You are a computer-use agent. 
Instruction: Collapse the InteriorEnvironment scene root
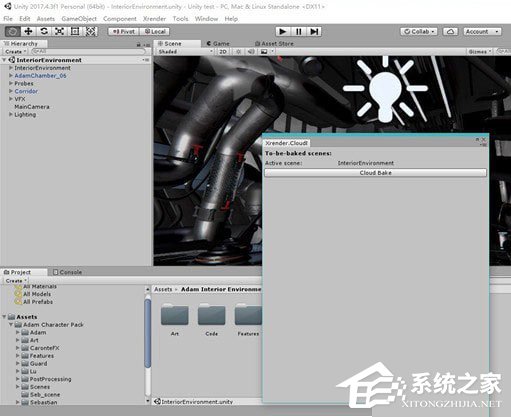4,60
